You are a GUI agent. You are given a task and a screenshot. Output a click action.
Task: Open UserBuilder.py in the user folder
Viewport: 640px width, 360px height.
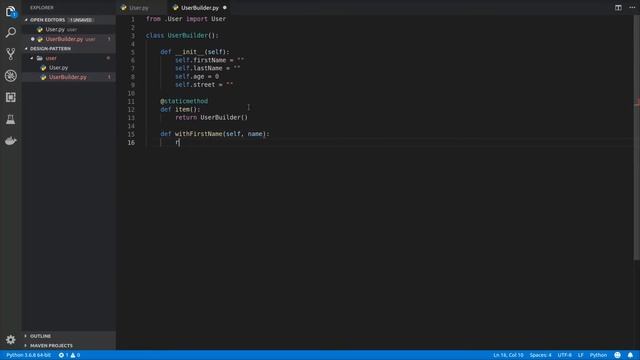(x=68, y=77)
